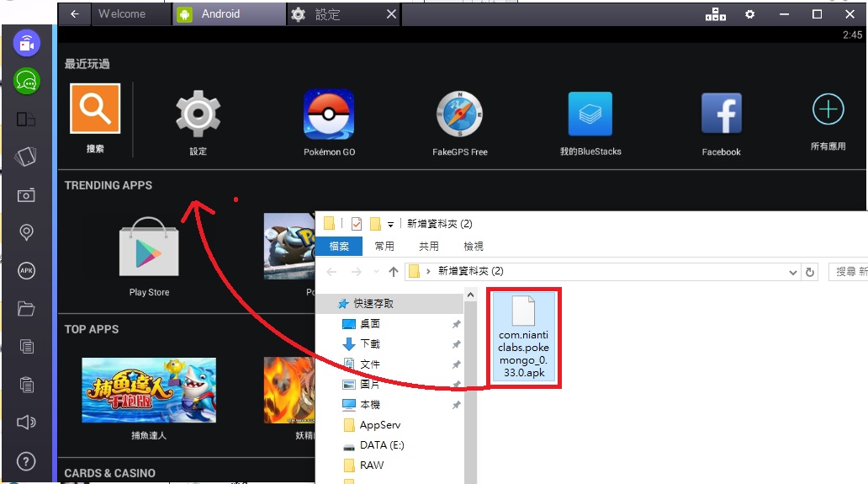Open the set location pin sidebar icon
Viewport: 868px width, 484px height.
26,232
